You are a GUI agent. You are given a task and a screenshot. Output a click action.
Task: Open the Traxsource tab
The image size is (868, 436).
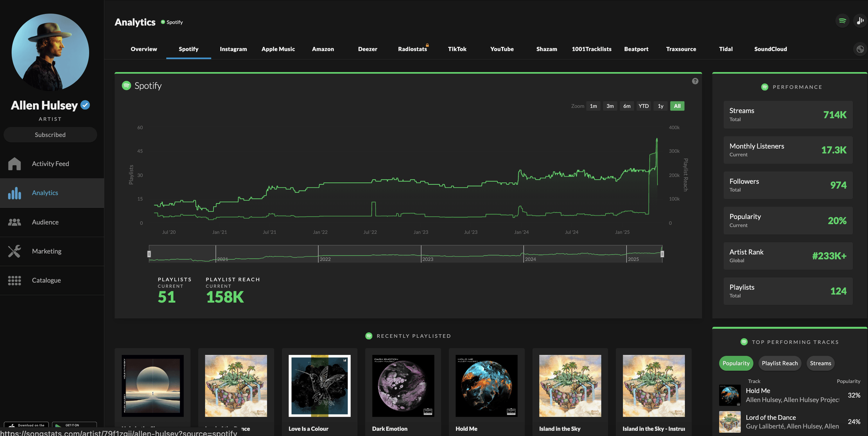click(x=681, y=49)
